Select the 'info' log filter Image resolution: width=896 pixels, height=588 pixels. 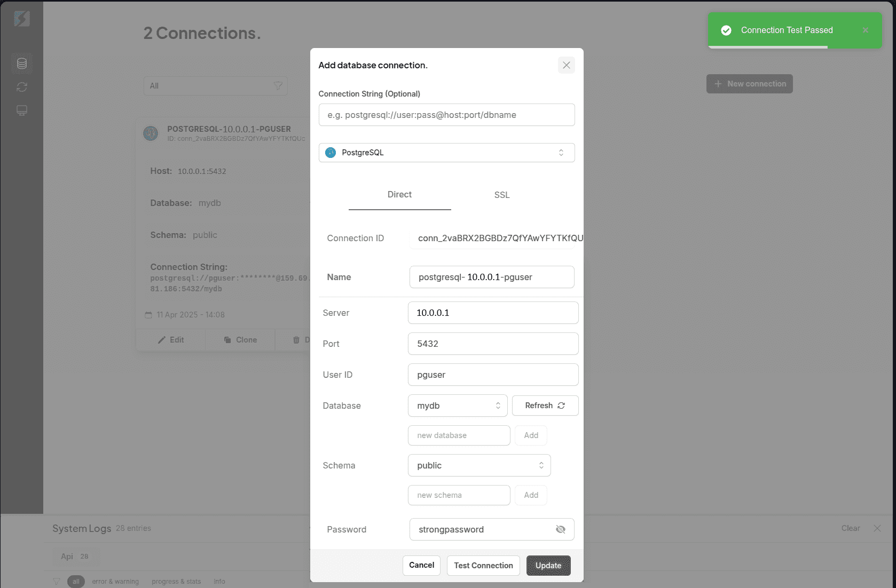219,582
